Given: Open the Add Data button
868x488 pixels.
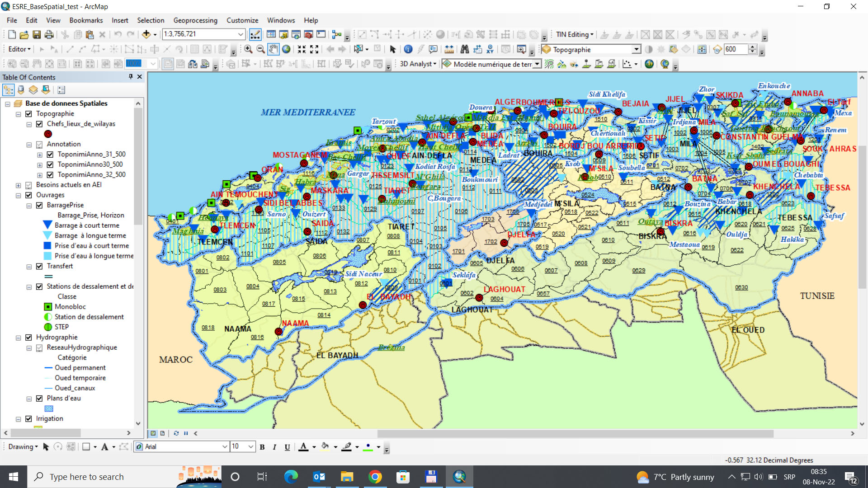Looking at the screenshot, I should pos(146,34).
